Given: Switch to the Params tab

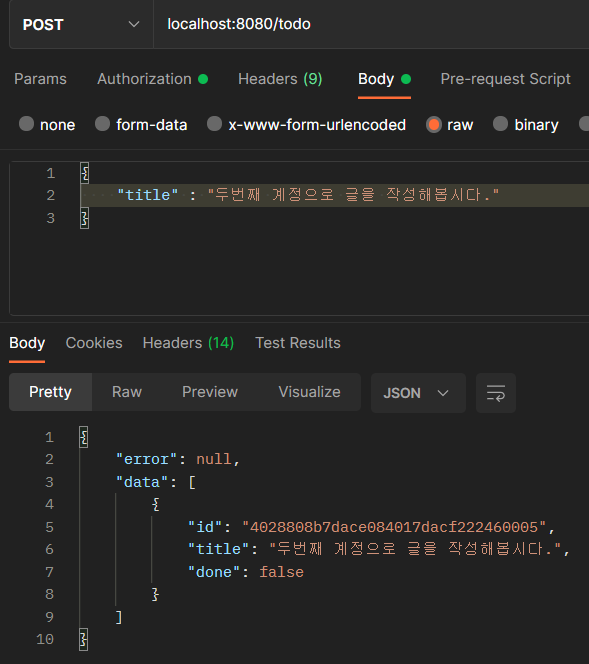Looking at the screenshot, I should point(40,79).
